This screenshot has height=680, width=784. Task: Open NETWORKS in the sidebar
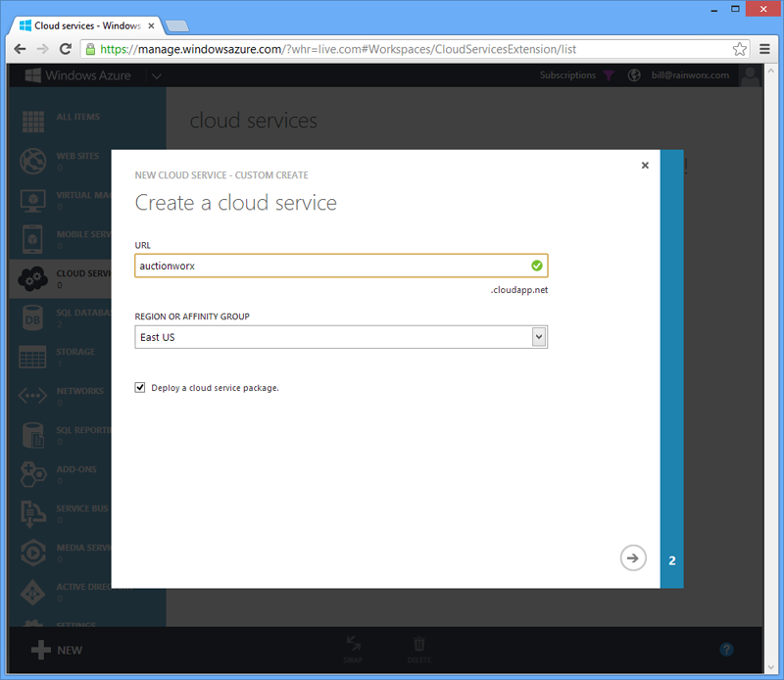click(x=80, y=391)
